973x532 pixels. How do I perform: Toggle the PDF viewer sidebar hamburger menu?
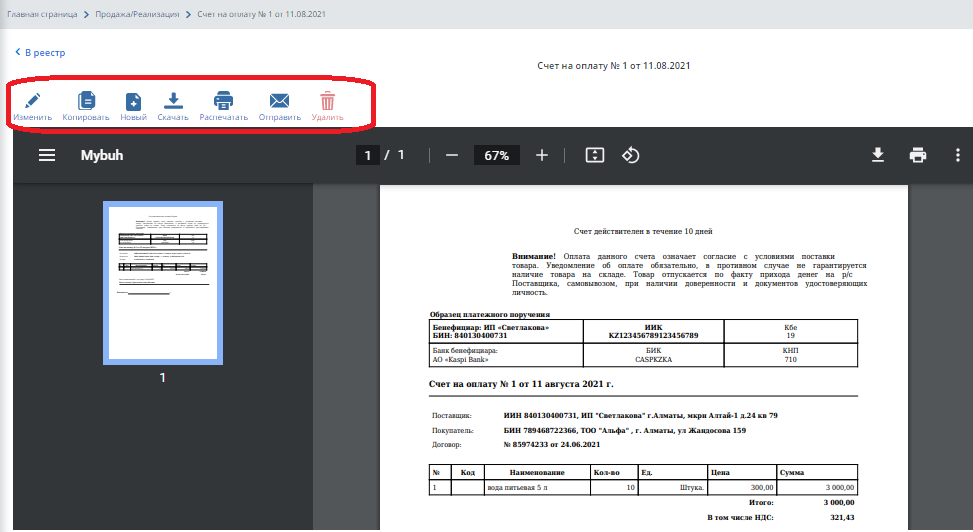click(47, 155)
